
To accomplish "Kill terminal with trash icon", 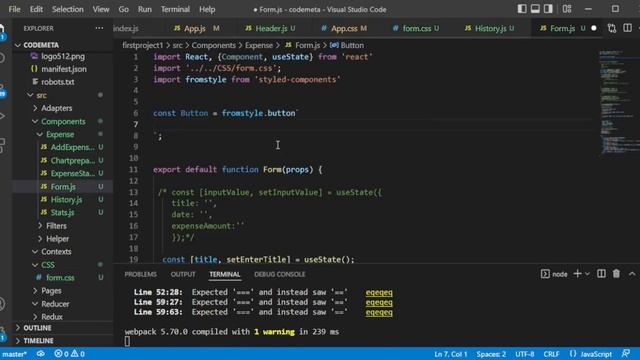I will pyautogui.click(x=616, y=274).
